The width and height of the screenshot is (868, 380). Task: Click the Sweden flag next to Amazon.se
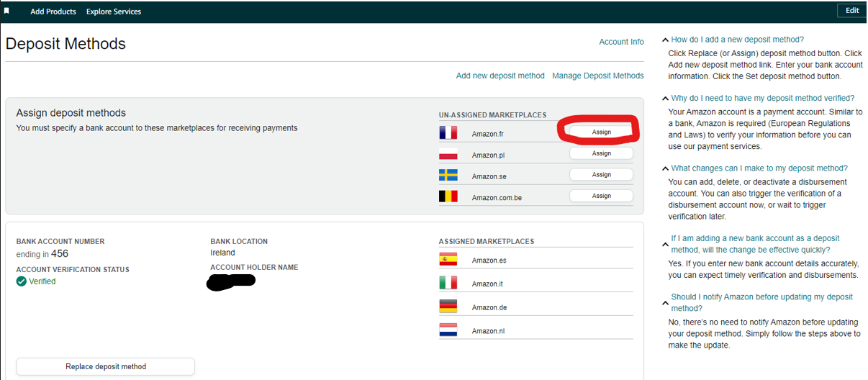pos(448,175)
